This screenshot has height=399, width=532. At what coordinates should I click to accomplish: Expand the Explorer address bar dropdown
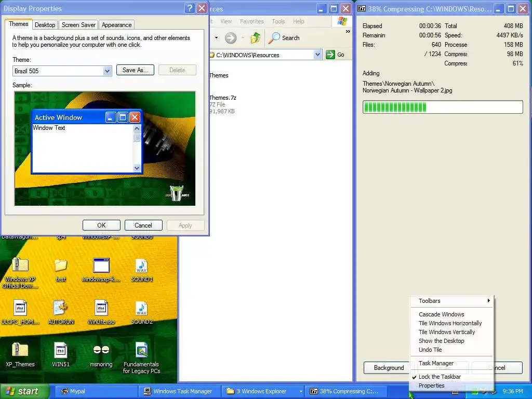(317, 55)
